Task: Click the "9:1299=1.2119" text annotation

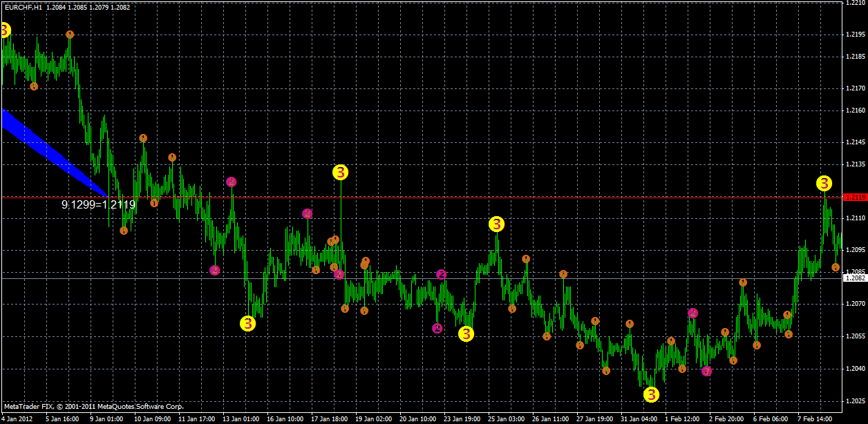Action: point(99,205)
